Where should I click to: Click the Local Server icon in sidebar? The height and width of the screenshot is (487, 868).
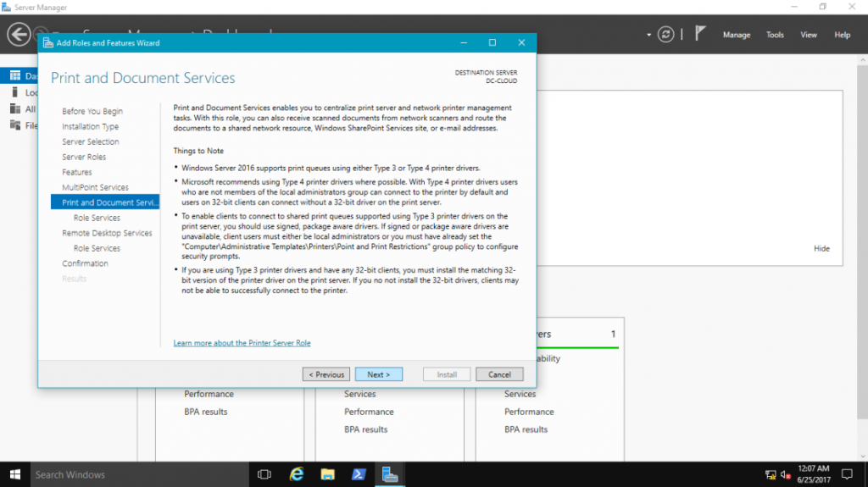click(x=15, y=91)
